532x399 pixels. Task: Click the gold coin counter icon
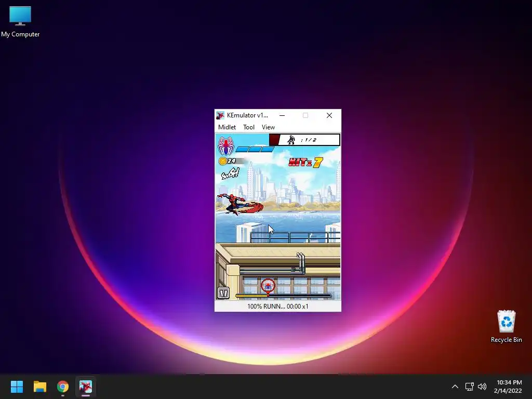click(x=222, y=161)
